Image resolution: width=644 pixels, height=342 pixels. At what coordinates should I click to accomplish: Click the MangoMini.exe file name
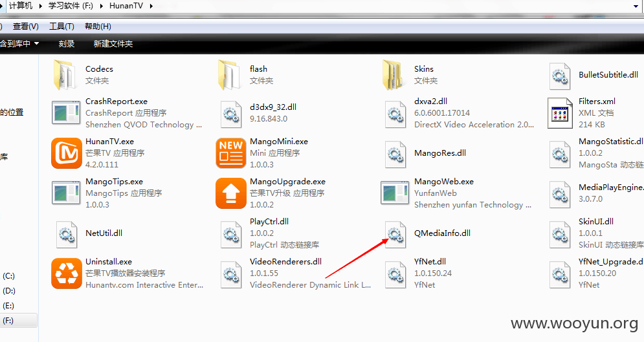[x=279, y=142]
